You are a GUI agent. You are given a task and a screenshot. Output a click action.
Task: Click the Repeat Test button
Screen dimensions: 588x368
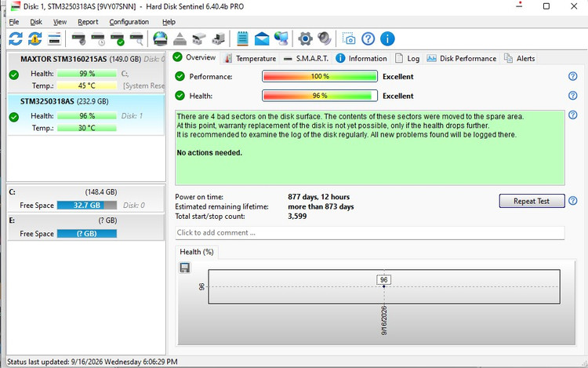tap(532, 201)
